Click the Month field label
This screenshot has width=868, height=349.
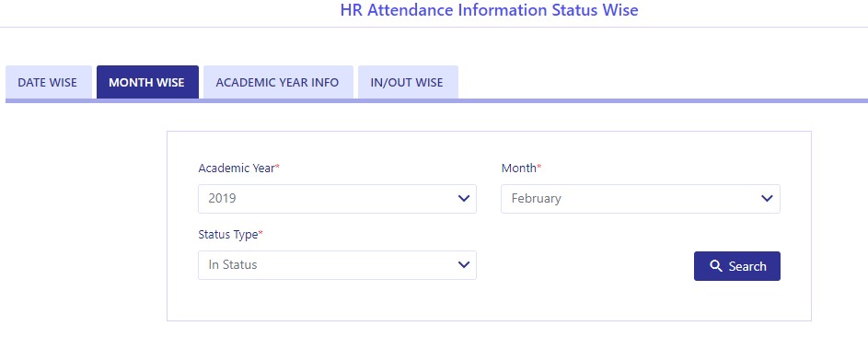click(519, 168)
